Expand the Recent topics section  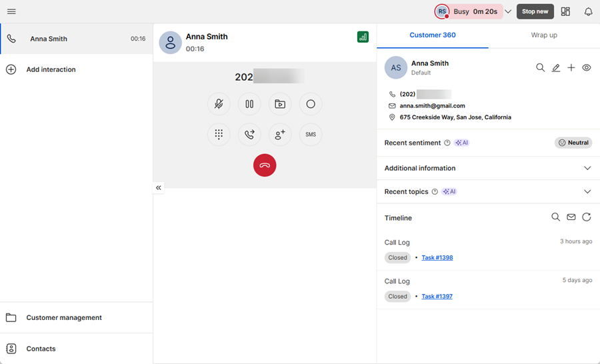point(587,192)
